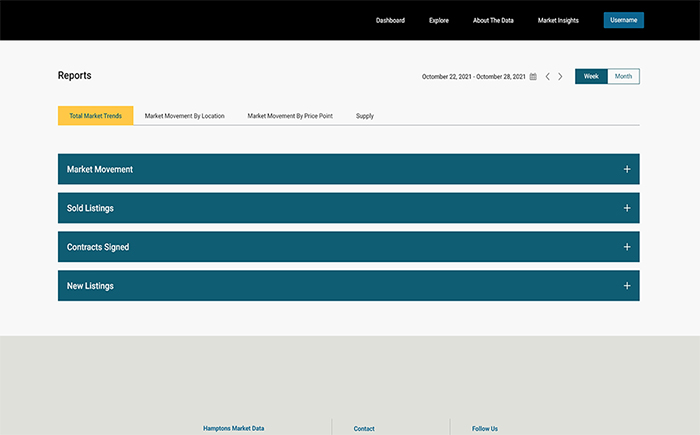
Task: Open Market Insights in navigation
Action: point(558,20)
